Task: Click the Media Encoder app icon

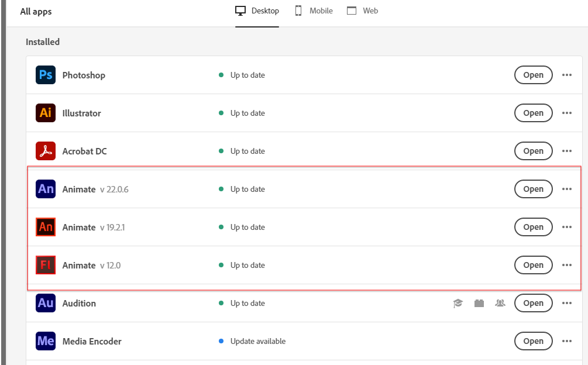Action: click(x=46, y=341)
